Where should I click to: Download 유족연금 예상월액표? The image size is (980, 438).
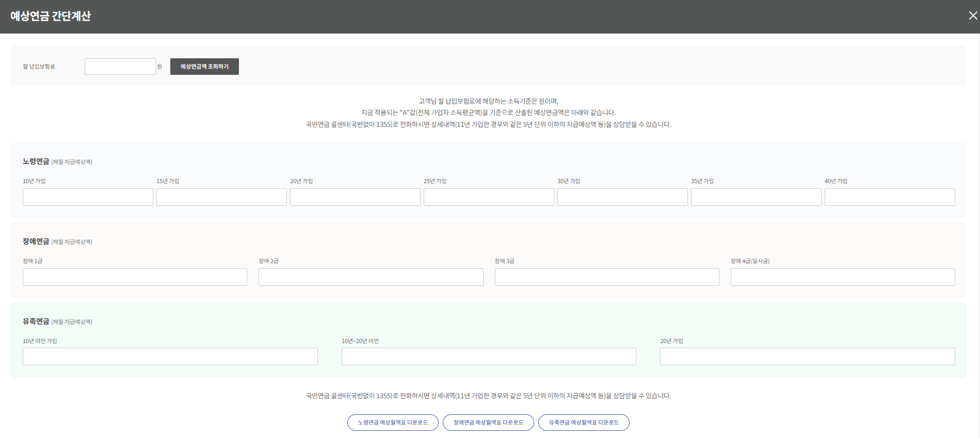point(584,423)
